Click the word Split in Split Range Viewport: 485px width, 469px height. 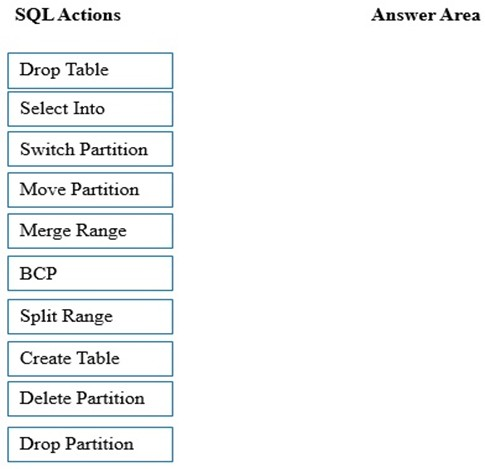click(x=39, y=317)
